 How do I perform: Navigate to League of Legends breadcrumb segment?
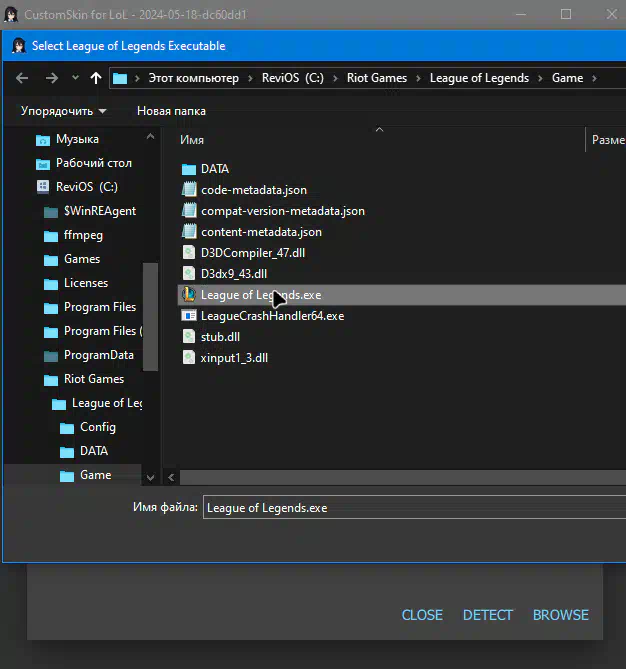479,78
